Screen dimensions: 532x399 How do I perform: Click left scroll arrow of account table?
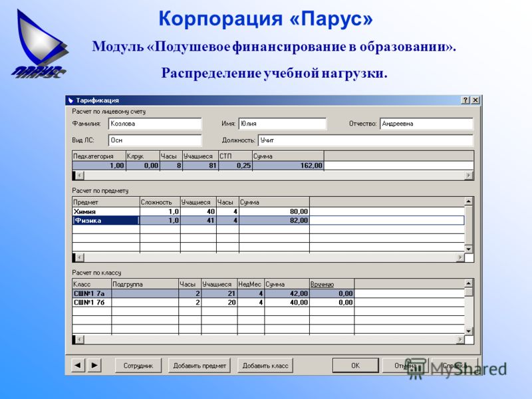click(x=79, y=176)
